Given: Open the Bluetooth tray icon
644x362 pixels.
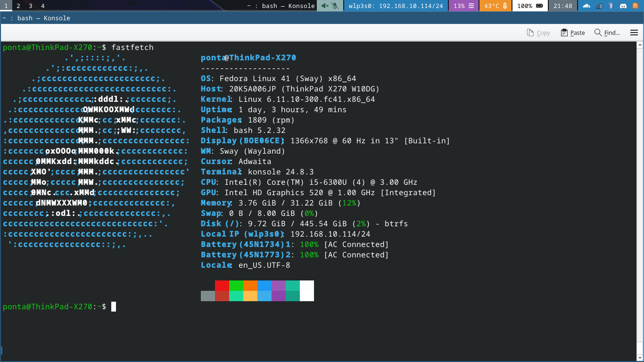Looking at the screenshot, I should point(611,6).
